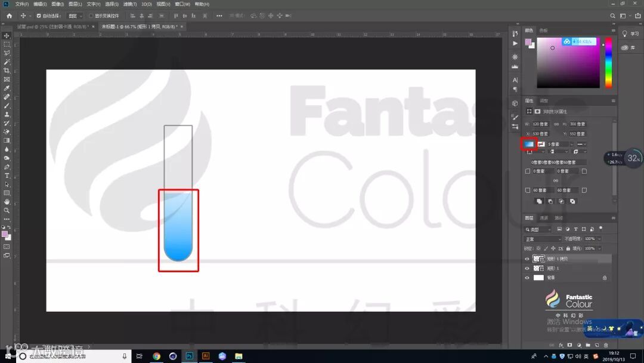Add a layer mask to the layer
This screenshot has height=363, width=644.
click(569, 345)
